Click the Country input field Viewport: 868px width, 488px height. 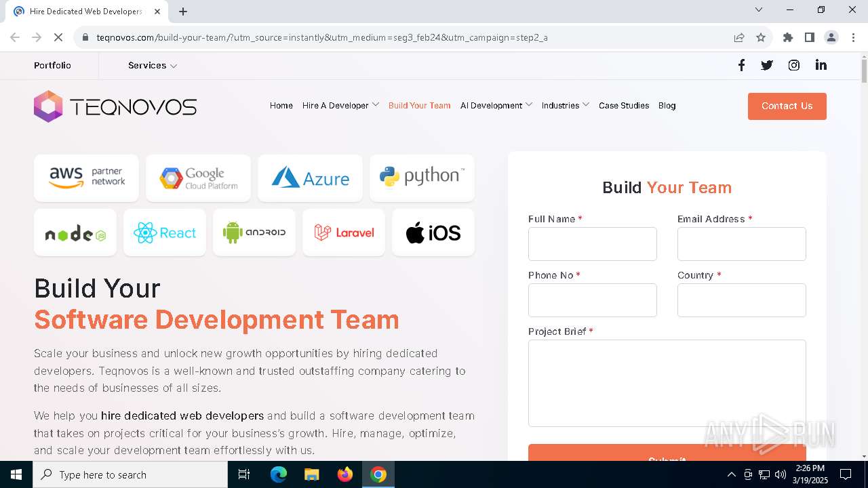tap(742, 300)
